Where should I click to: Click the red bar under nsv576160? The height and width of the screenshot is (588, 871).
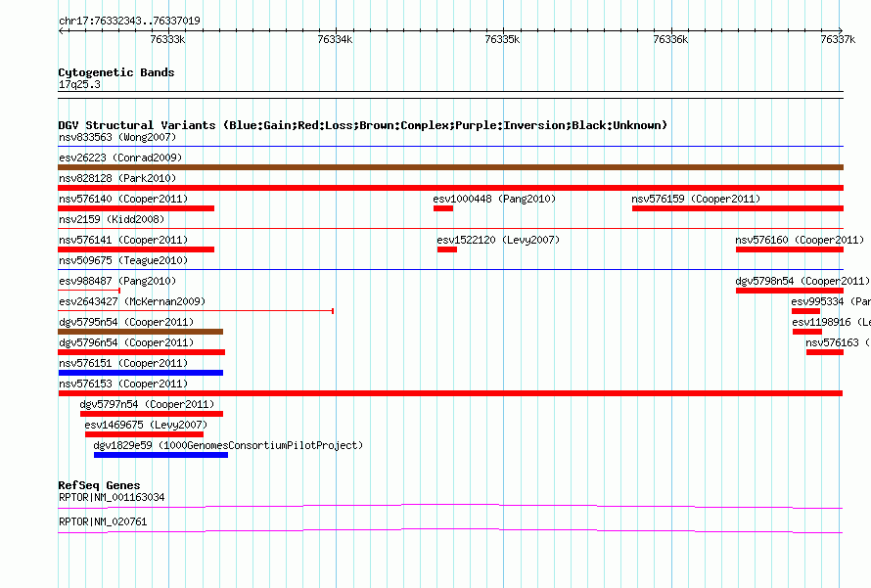tap(790, 249)
